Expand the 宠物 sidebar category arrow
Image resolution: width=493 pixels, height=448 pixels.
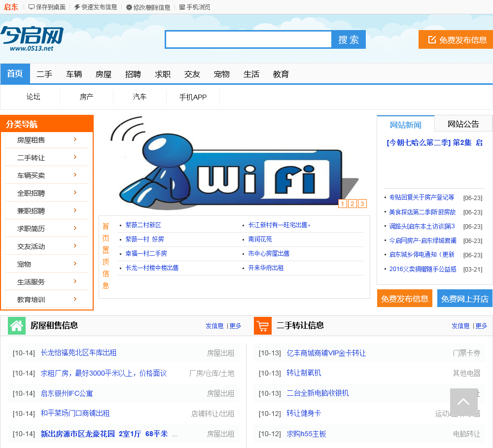pos(75,264)
